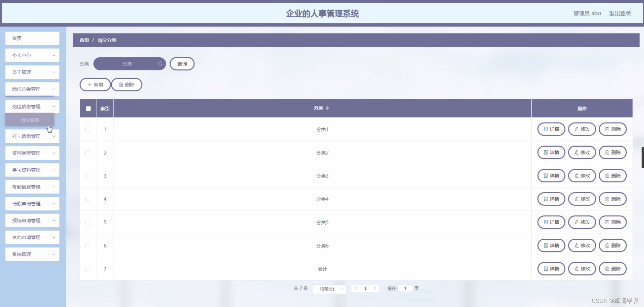Click 删除 on row 分类4
This screenshot has height=307, width=644.
tap(613, 199)
